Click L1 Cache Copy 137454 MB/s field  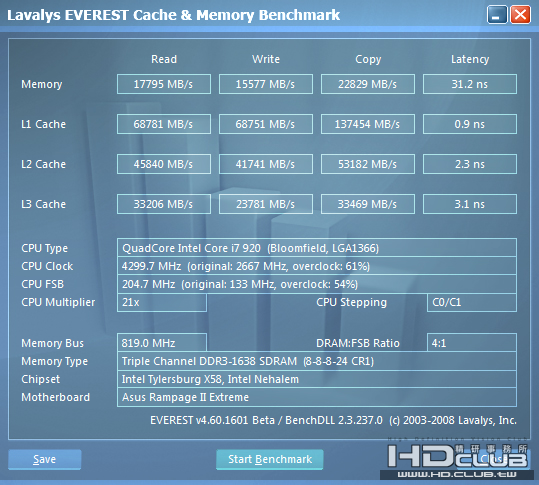(368, 124)
